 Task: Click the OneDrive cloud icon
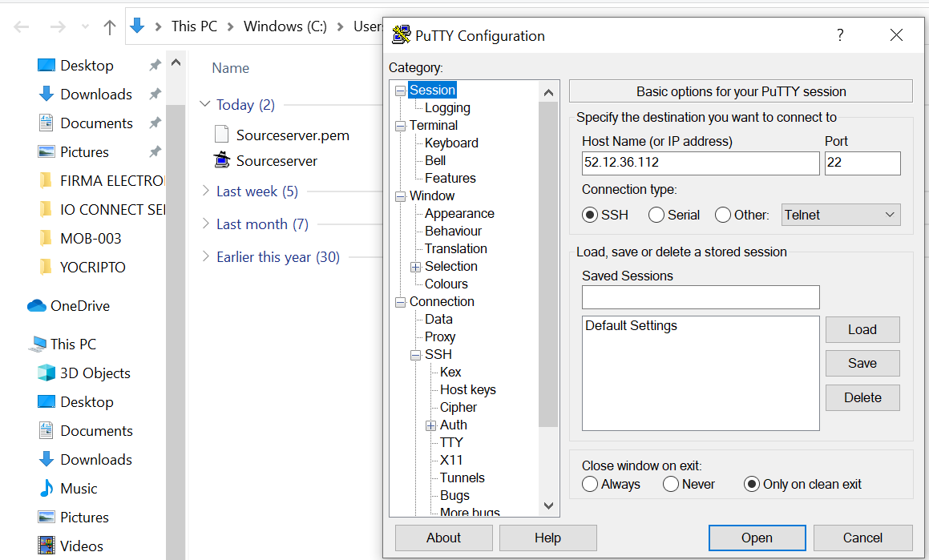pos(37,305)
